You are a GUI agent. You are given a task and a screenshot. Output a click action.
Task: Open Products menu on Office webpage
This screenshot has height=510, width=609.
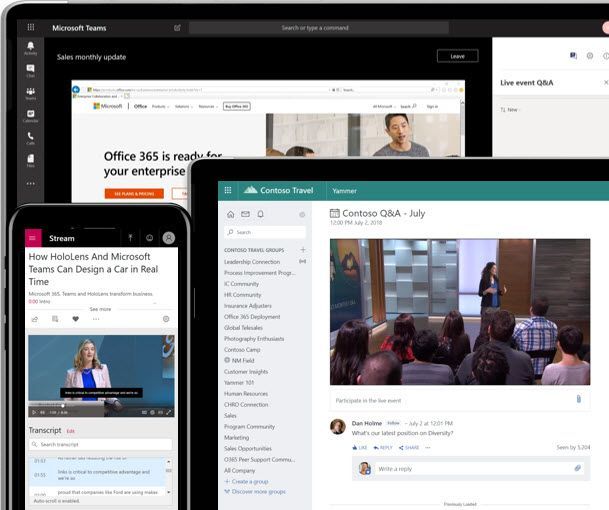(x=160, y=106)
